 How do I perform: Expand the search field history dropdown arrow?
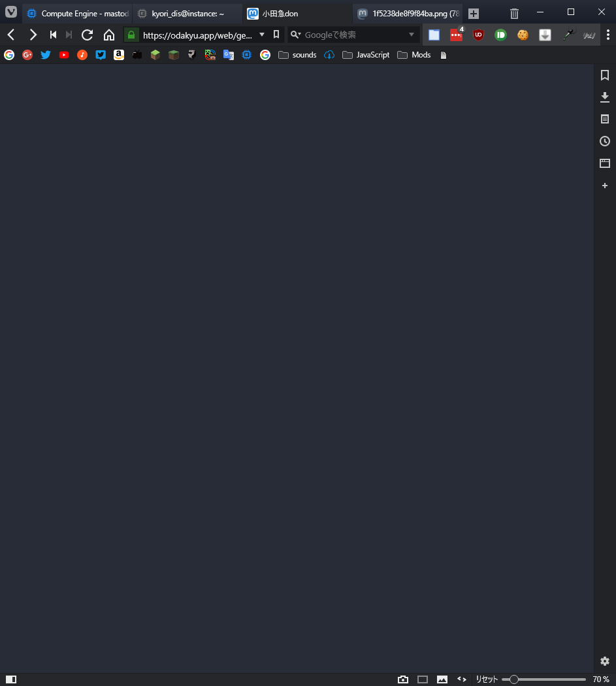(412, 35)
